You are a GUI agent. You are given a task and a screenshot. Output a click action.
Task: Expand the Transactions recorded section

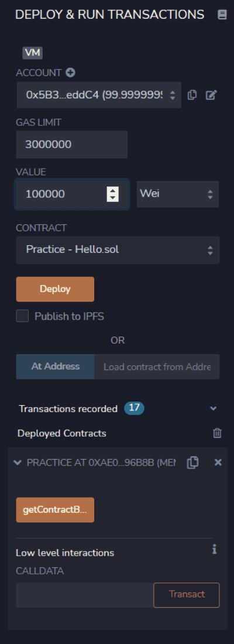pyautogui.click(x=213, y=409)
